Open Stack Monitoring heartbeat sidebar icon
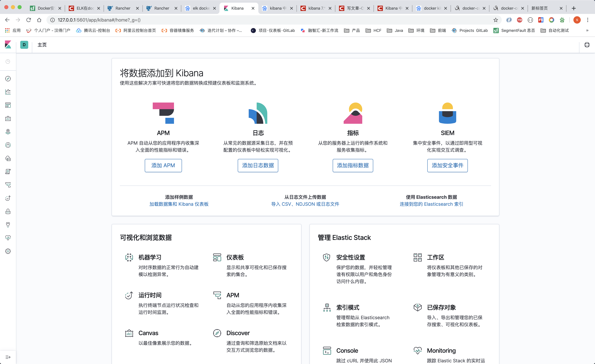This screenshot has width=595, height=364. coord(8,238)
